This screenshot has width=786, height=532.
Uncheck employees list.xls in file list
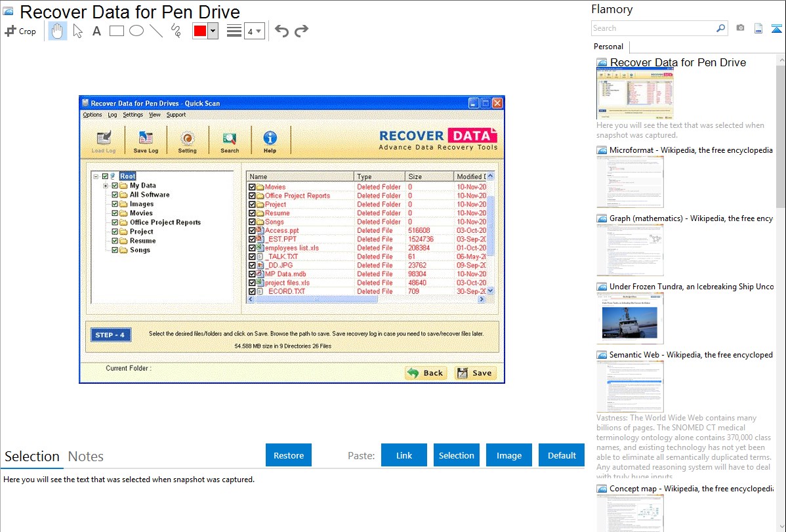pyautogui.click(x=252, y=248)
